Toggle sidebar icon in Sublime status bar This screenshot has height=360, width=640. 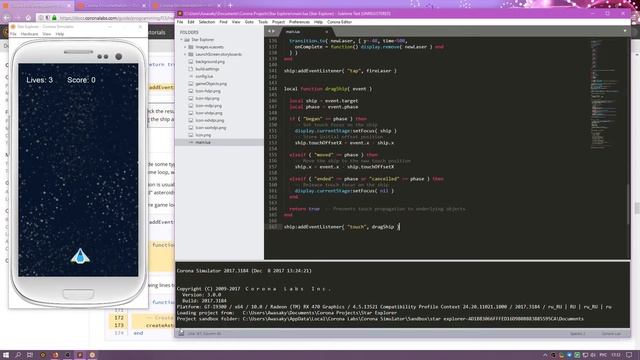pos(181,333)
